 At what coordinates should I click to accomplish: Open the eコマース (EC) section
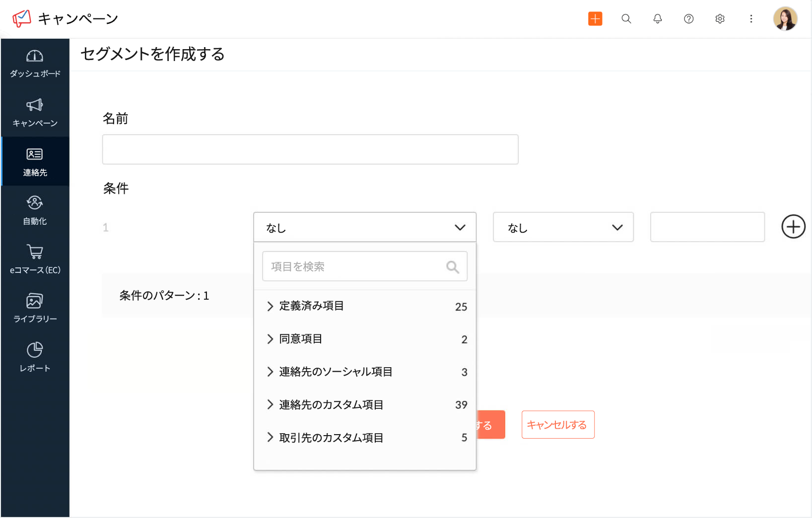point(35,259)
